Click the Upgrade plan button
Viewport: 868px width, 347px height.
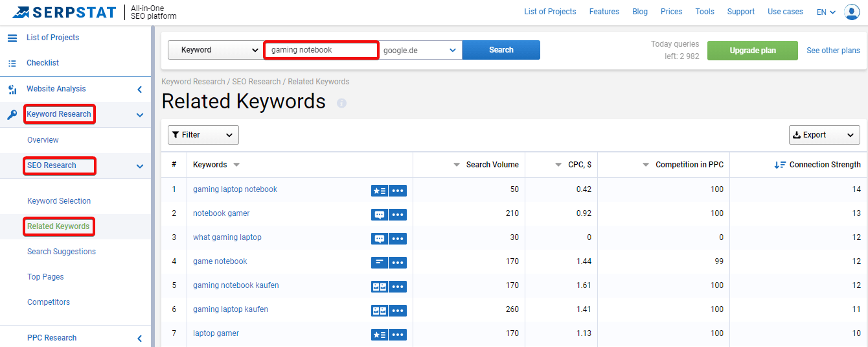[753, 51]
